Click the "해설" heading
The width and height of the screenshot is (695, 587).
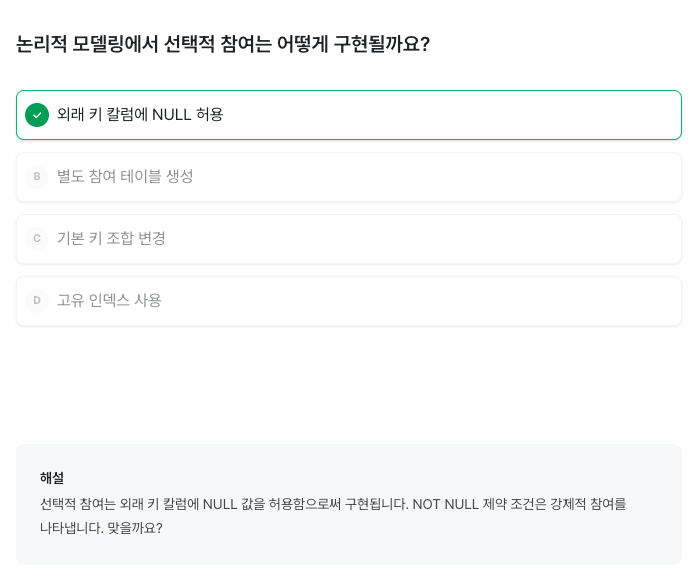[52, 478]
